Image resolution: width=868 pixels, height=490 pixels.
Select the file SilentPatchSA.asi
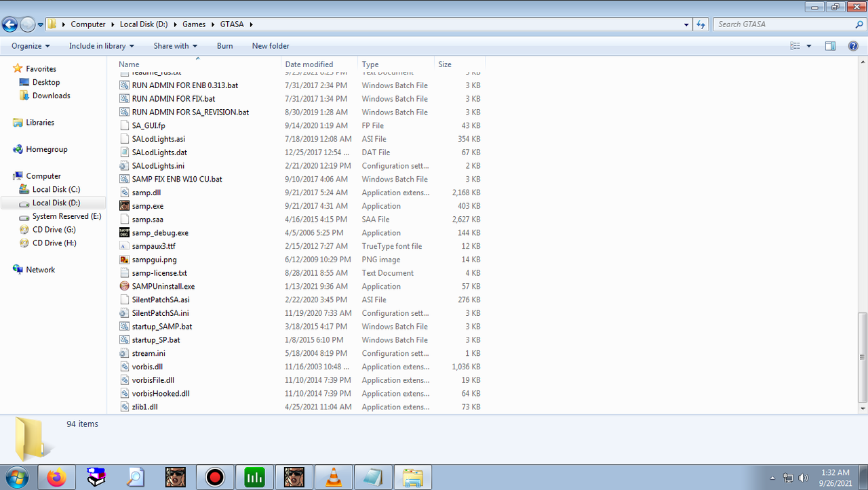[161, 300]
